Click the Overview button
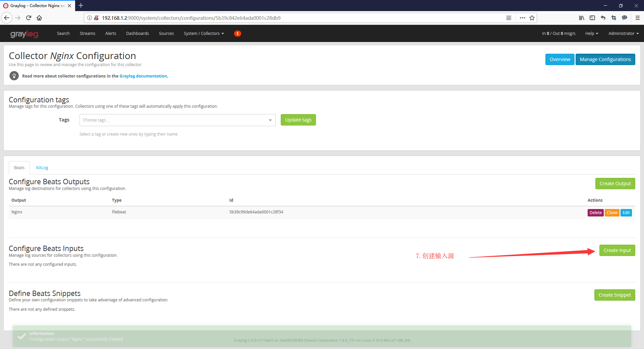 pyautogui.click(x=560, y=59)
